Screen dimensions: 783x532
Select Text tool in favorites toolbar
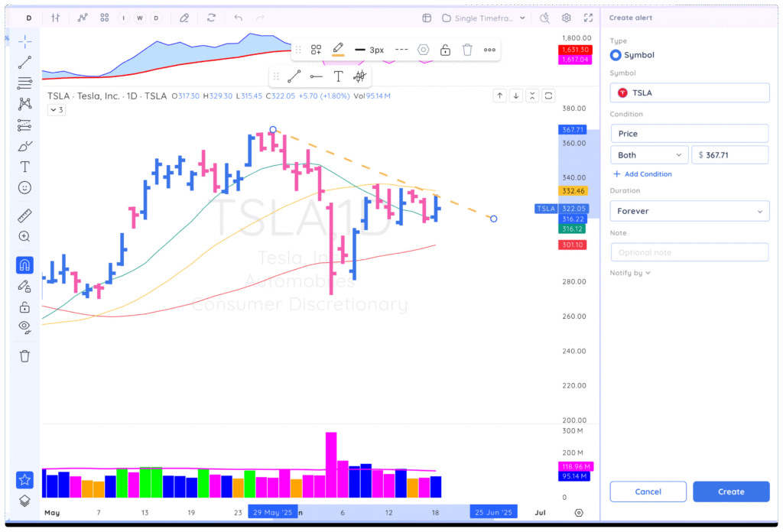click(x=338, y=76)
